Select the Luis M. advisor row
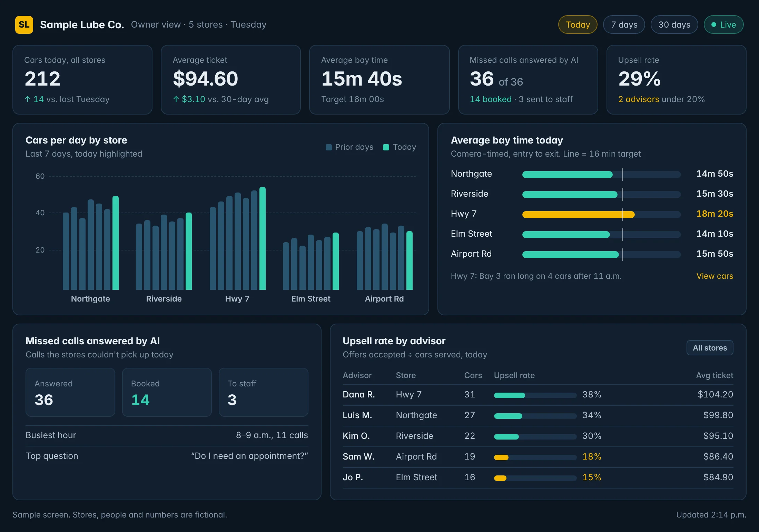This screenshot has width=759, height=532. (x=538, y=415)
